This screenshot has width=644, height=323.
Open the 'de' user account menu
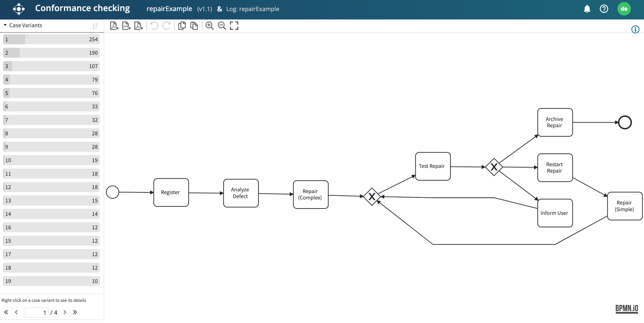(x=624, y=9)
